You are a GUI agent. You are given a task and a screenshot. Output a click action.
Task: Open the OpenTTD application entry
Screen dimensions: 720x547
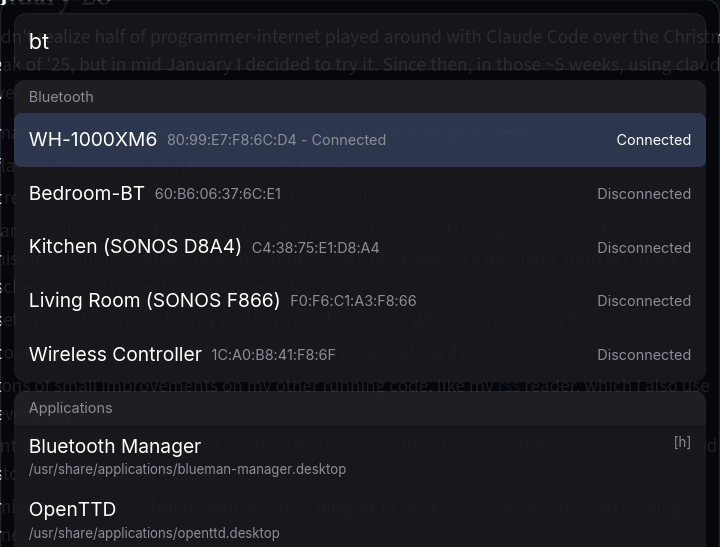(x=72, y=510)
